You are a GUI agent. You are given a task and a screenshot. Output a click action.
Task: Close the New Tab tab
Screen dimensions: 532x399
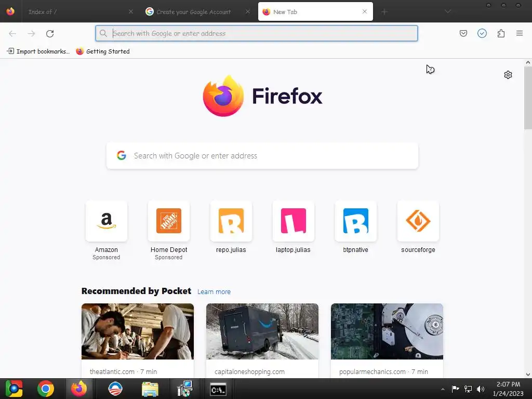[364, 11]
